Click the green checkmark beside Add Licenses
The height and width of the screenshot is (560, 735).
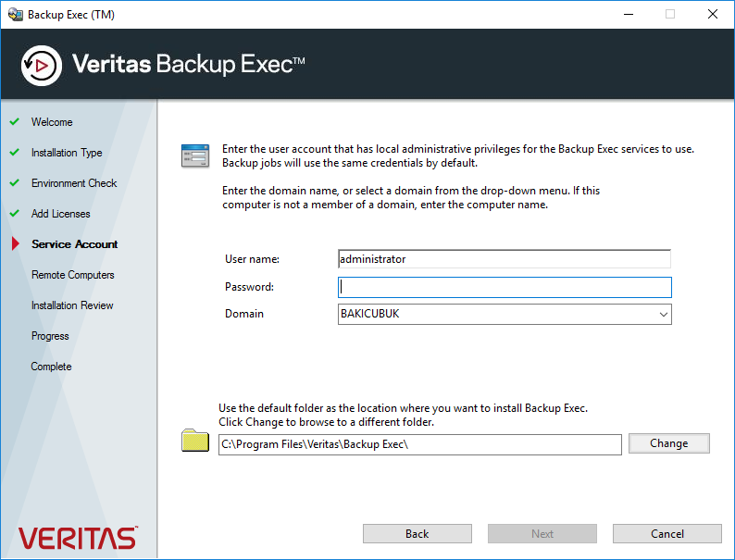[14, 214]
